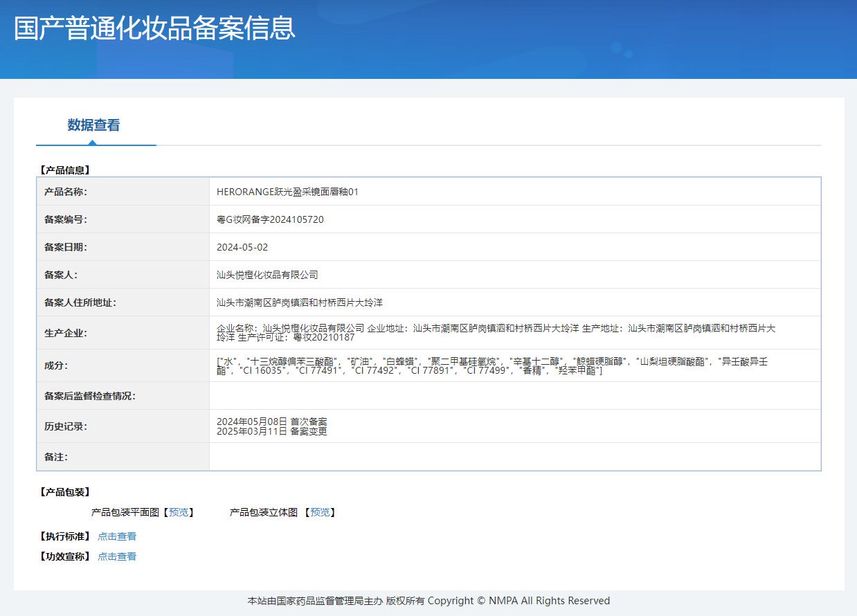The image size is (857, 616).
Task: Click the NMPA copyright footer text
Action: point(429,601)
